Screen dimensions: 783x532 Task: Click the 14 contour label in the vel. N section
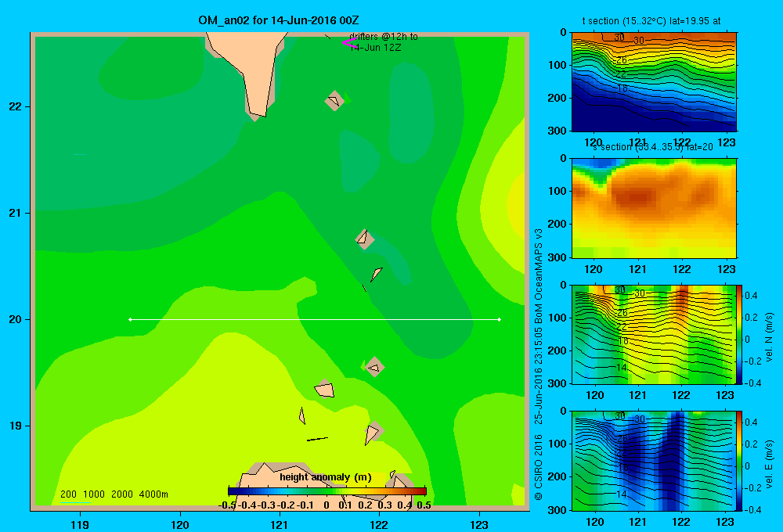point(621,367)
